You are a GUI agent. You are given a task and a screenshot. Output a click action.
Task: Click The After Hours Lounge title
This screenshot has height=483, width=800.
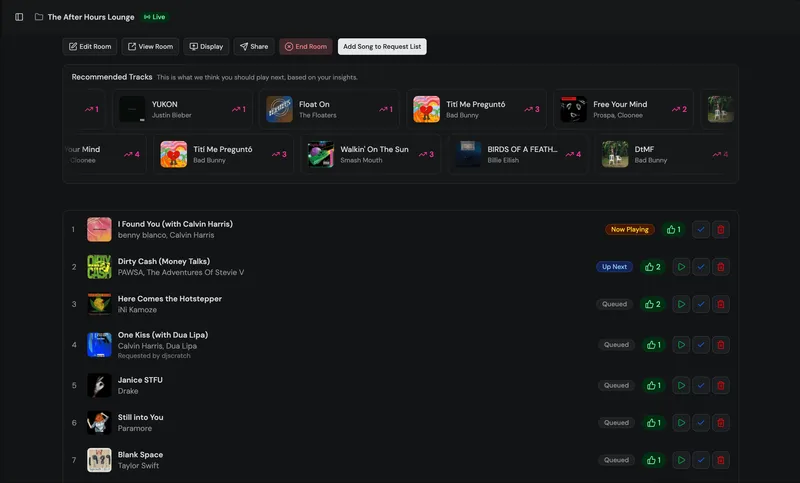(91, 17)
